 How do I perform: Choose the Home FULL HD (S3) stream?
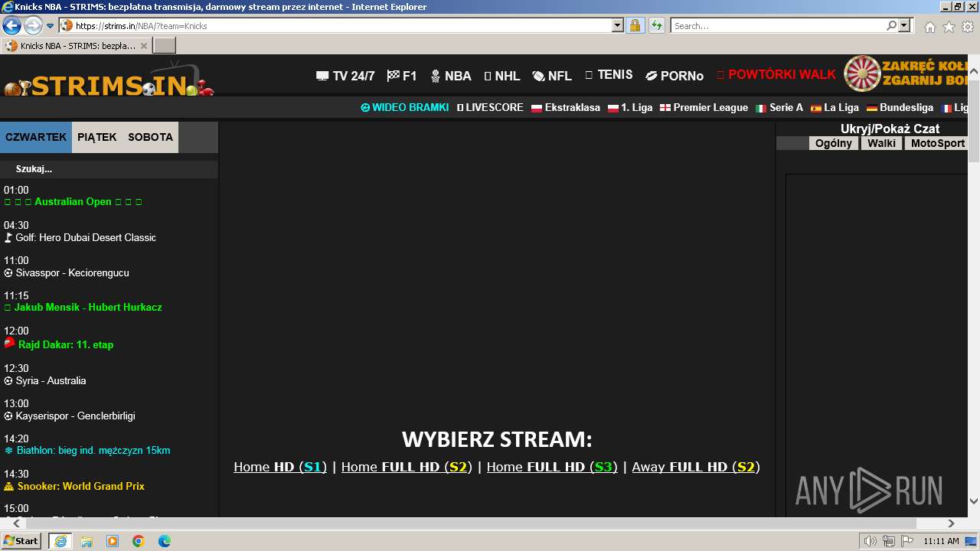[x=552, y=467]
